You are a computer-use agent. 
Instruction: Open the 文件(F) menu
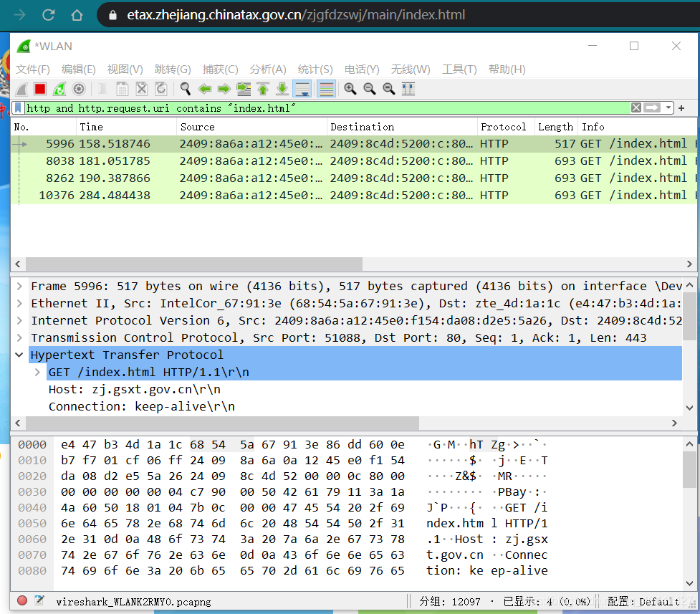pos(33,69)
